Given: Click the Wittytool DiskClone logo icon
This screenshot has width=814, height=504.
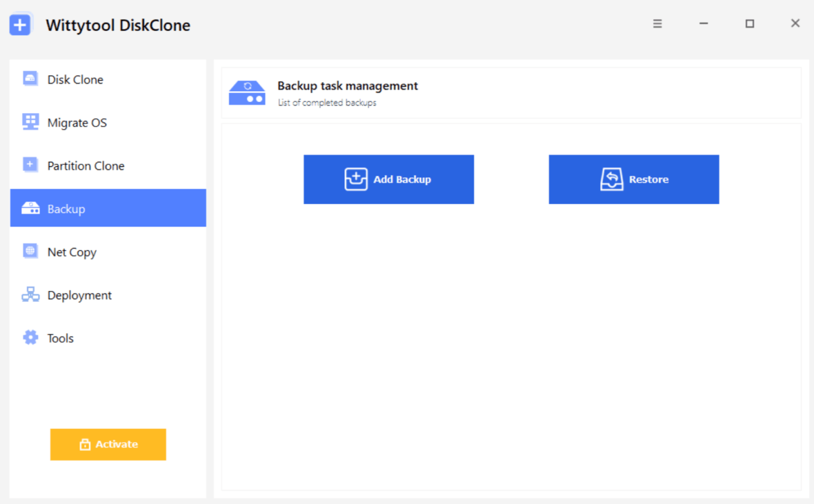Looking at the screenshot, I should (x=21, y=25).
